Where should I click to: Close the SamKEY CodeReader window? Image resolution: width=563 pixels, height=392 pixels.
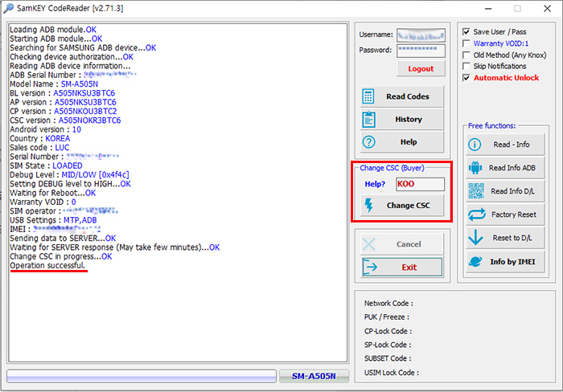click(x=547, y=8)
